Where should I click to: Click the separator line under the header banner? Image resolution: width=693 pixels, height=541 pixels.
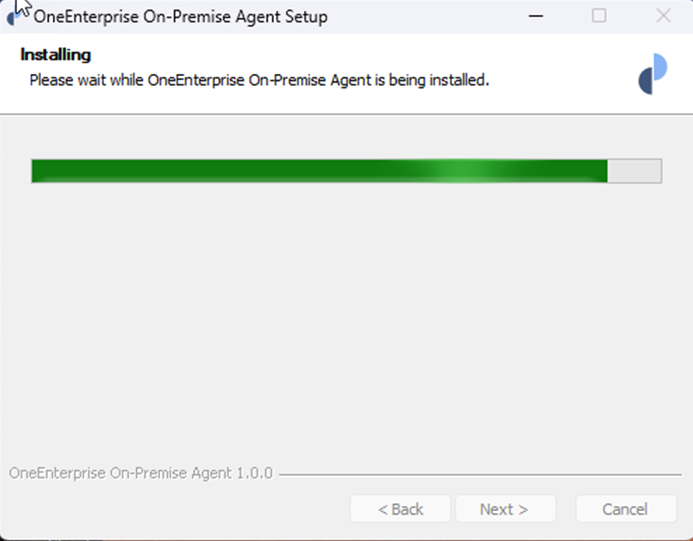[346, 114]
